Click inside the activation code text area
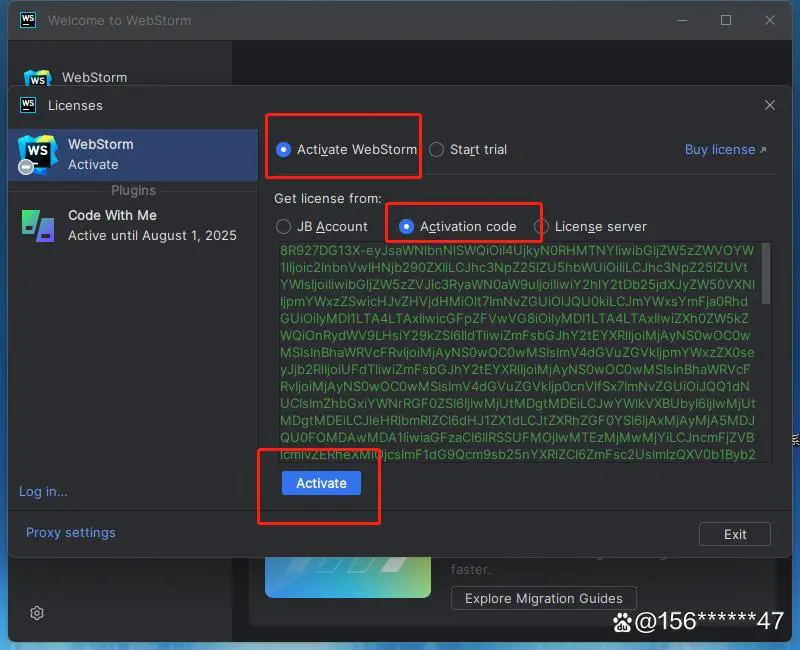Viewport: 800px width, 650px height. coord(517,350)
